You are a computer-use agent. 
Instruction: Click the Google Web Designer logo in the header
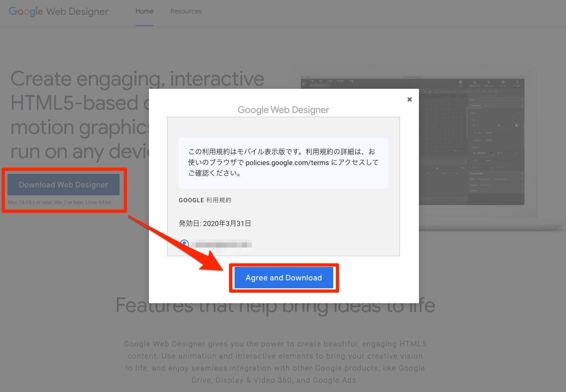59,12
